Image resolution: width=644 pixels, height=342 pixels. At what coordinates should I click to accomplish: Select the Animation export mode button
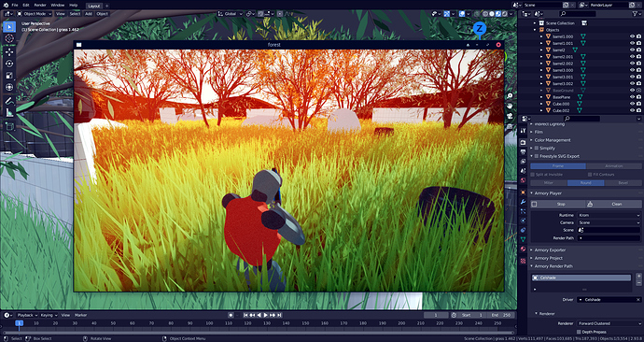pos(613,166)
